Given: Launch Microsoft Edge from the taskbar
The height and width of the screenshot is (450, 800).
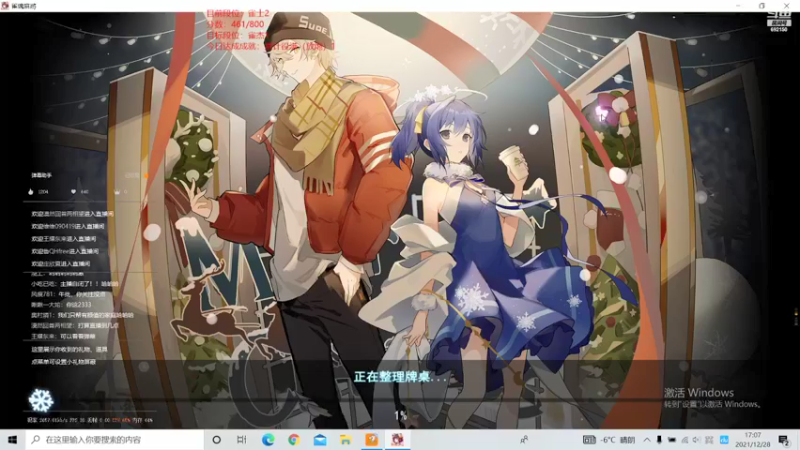Looking at the screenshot, I should pos(268,439).
